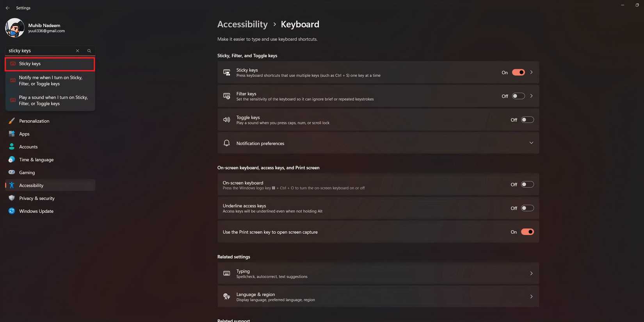The image size is (644, 322).
Task: Open Windows Update settings
Action: pyautogui.click(x=36, y=211)
